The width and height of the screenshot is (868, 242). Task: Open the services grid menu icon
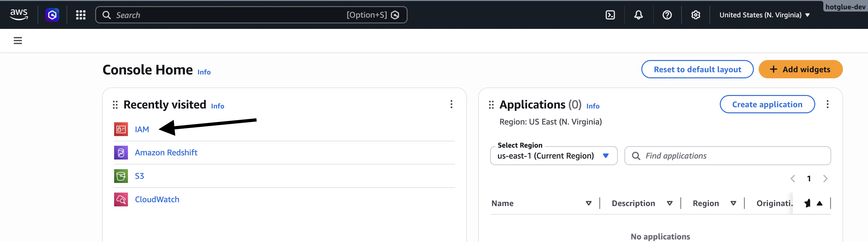pyautogui.click(x=81, y=15)
